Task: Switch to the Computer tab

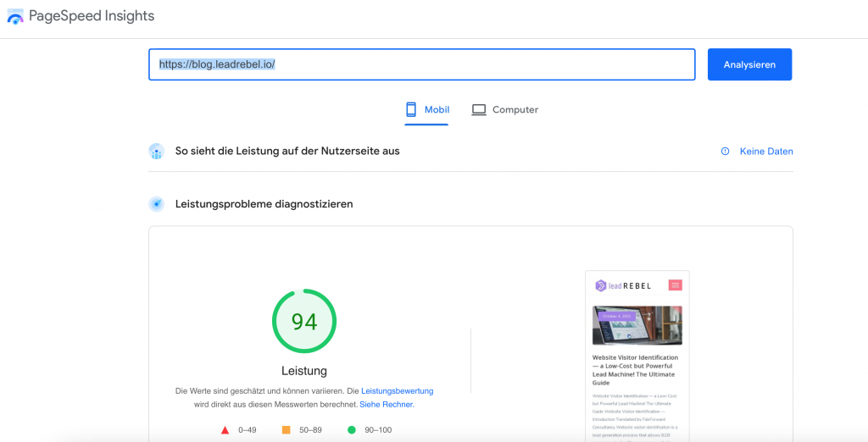Action: (x=505, y=109)
